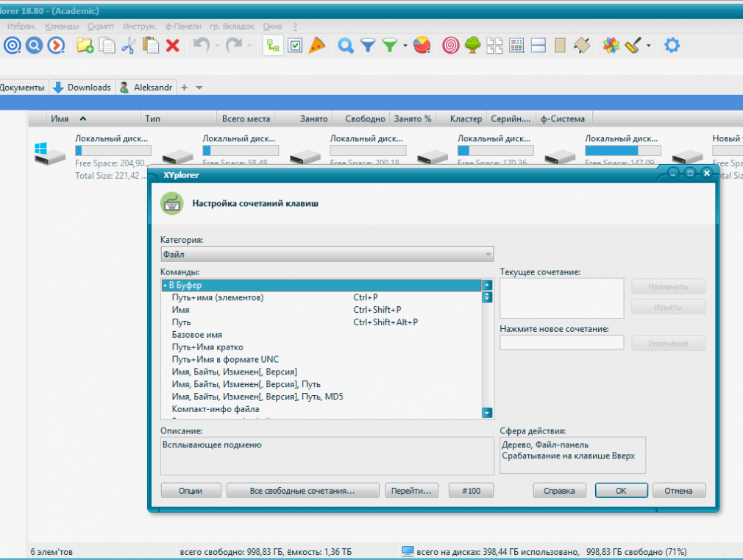The image size is (743, 560).
Task: Click the Опции button
Action: 191,491
